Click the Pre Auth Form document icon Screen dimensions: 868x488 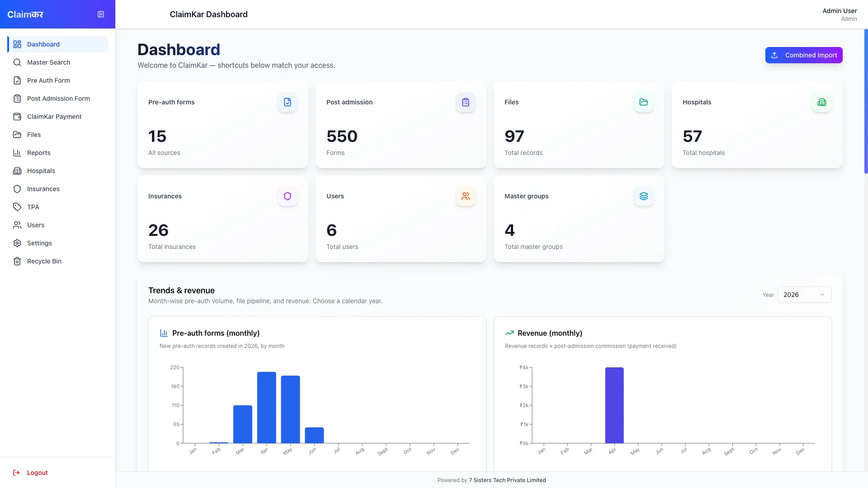(17, 80)
